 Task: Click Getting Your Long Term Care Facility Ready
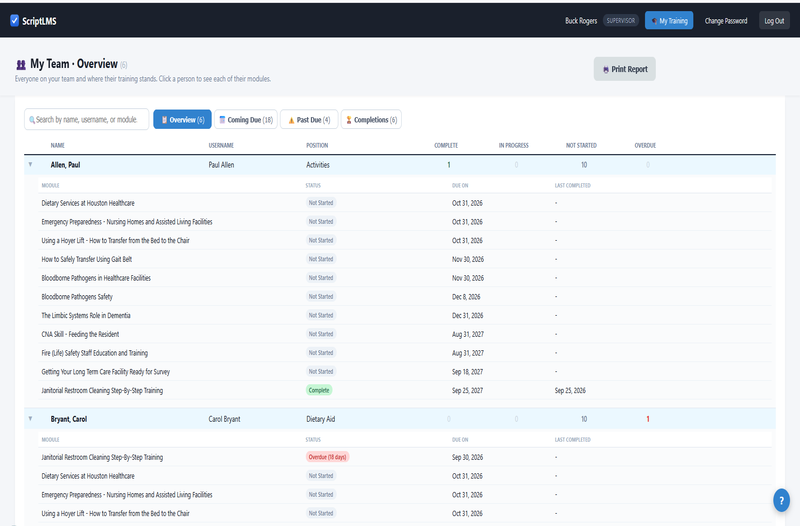(106, 372)
